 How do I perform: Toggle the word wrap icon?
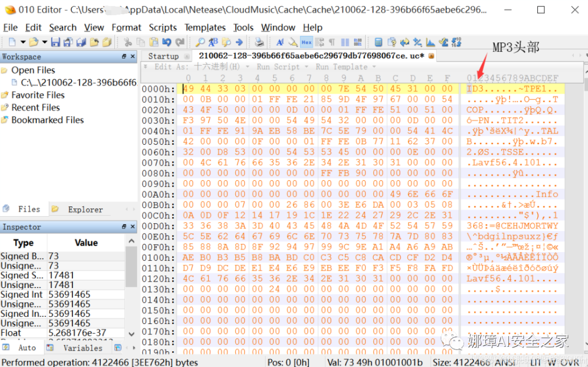(x=320, y=42)
